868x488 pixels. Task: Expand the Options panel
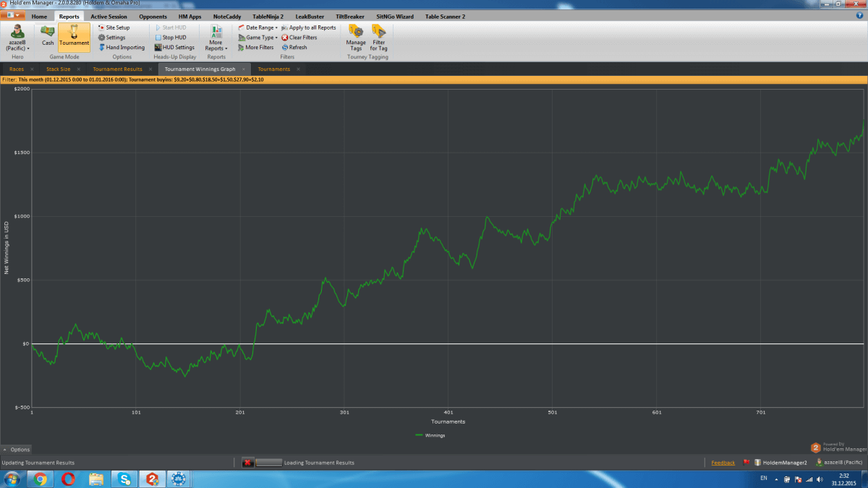[16, 450]
